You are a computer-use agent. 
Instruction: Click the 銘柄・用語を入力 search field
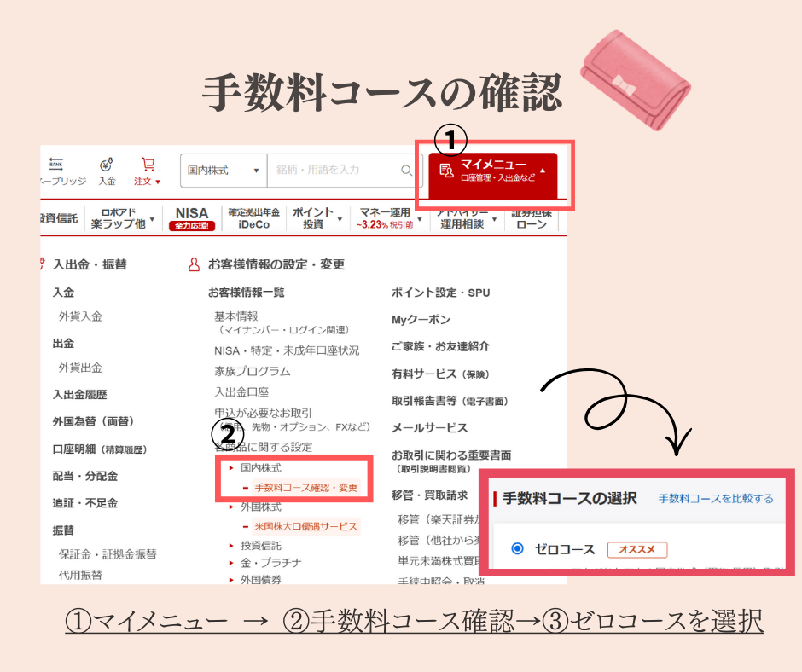click(x=333, y=171)
